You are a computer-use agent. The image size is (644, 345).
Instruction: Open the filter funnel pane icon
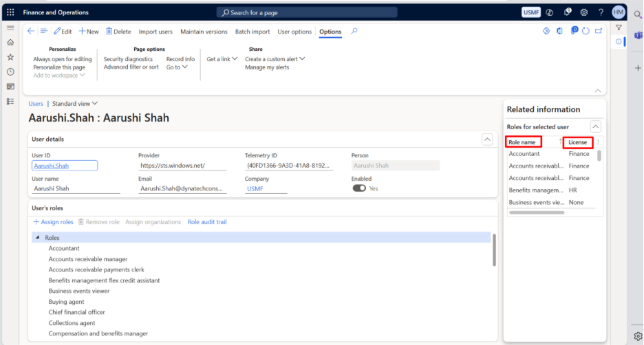pos(619,27)
